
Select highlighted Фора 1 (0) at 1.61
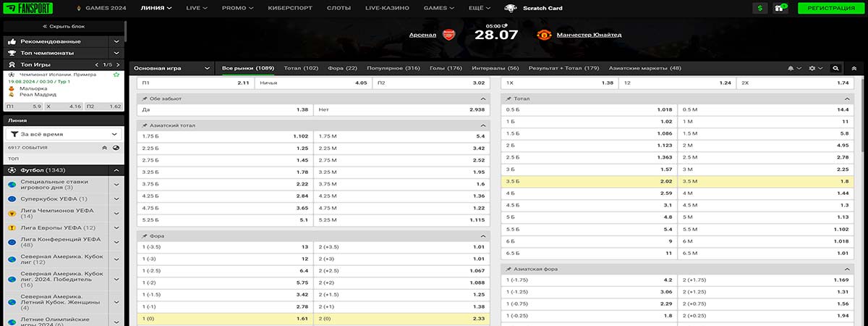(225, 318)
